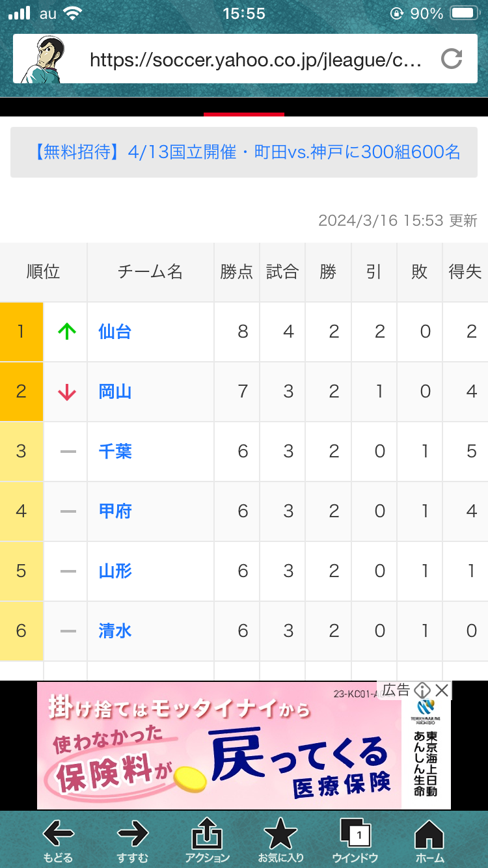Screen dimensions: 488x868
Task: Go to ホーム home screen
Action: coord(429,839)
